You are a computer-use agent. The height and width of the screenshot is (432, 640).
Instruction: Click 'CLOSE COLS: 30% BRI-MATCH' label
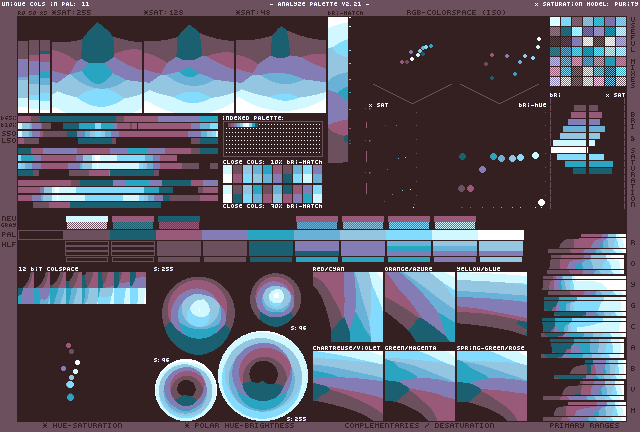[x=272, y=206]
